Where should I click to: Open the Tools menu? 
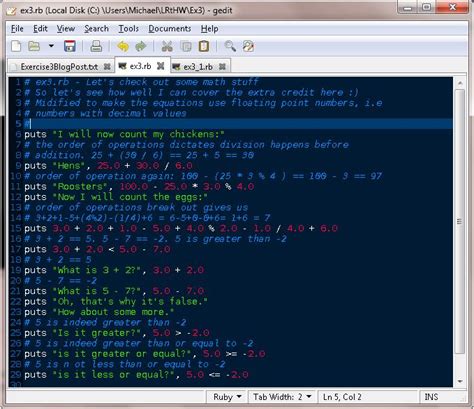[x=128, y=29]
